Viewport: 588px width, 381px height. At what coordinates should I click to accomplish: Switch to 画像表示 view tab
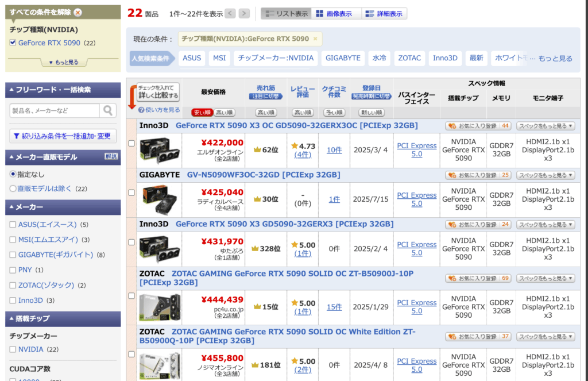(x=336, y=13)
